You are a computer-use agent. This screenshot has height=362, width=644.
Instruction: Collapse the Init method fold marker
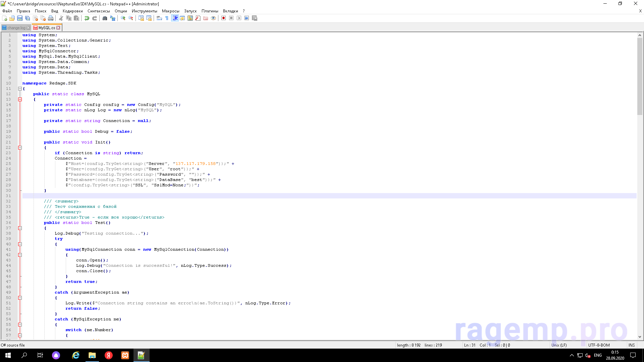point(20,148)
